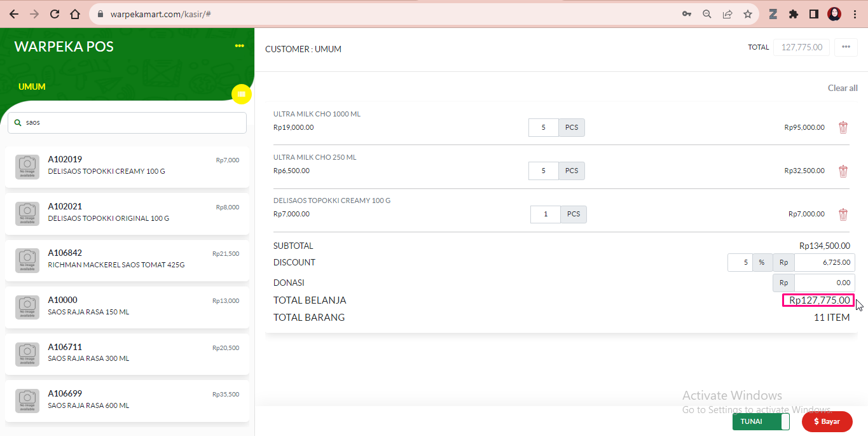
Task: Click the PCS unit of ULTRA MILK 250 ML
Action: click(x=572, y=171)
